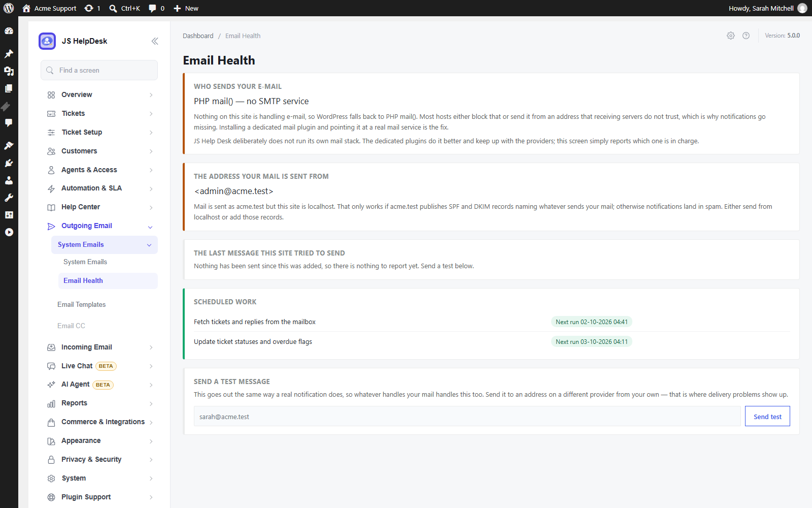The height and width of the screenshot is (508, 812).
Task: Collapse the Outgoing Email section chevron
Action: tap(150, 227)
